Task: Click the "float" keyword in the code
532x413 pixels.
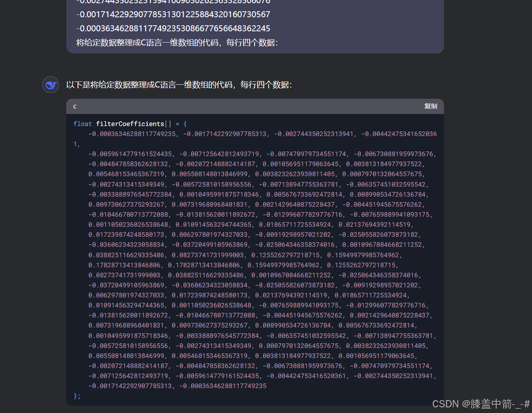Action: [x=82, y=124]
